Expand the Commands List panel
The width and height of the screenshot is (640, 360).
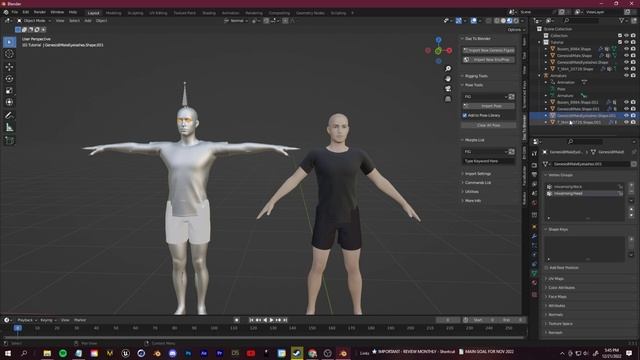pos(477,183)
